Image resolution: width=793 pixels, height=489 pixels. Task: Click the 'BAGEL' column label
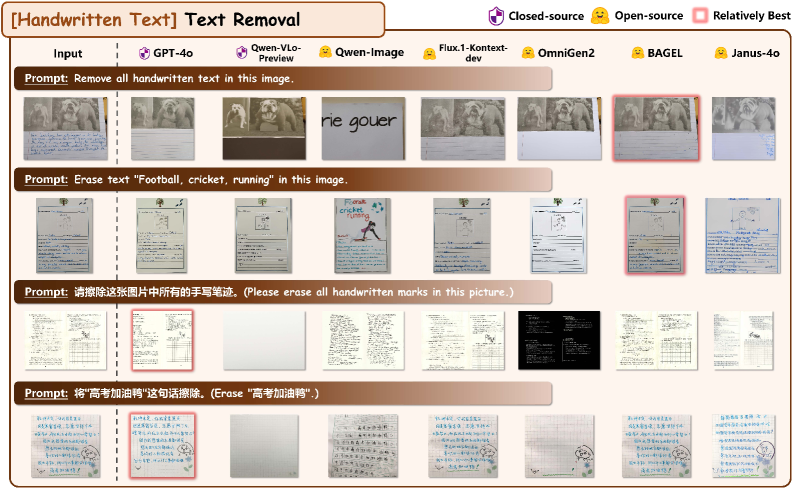point(665,53)
